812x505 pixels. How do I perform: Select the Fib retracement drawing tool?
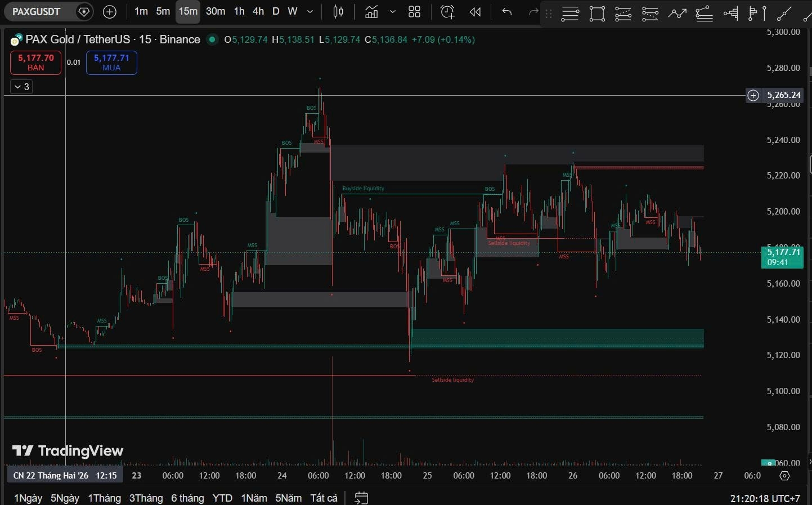(x=623, y=14)
